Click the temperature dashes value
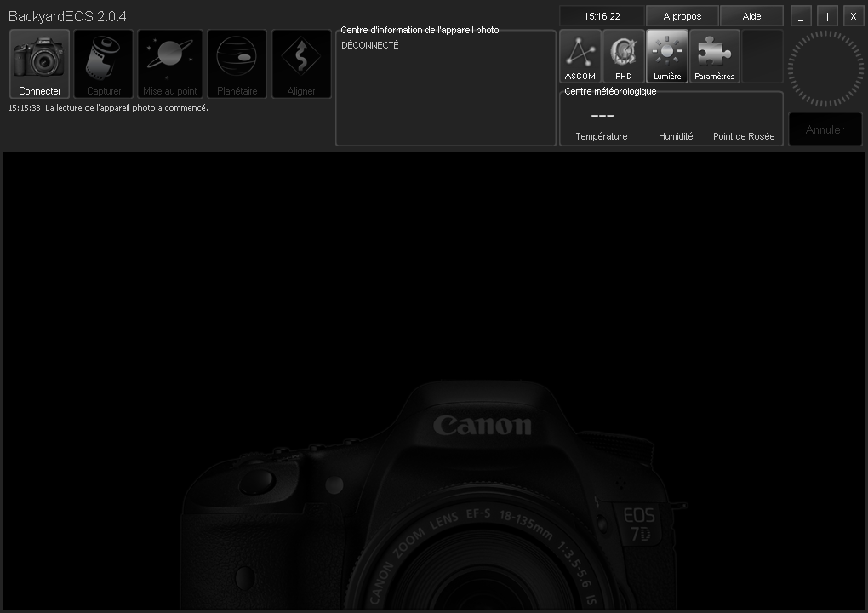 coord(602,116)
